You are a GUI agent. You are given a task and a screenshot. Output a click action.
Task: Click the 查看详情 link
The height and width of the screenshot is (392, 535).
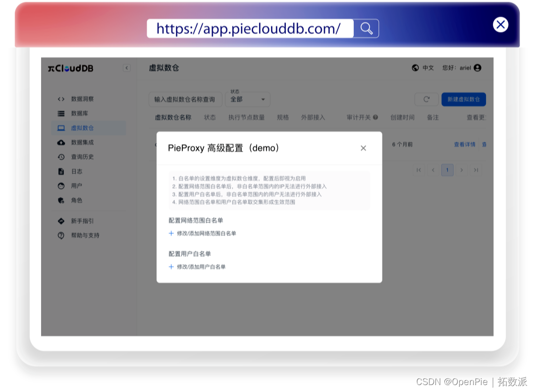pos(464,144)
